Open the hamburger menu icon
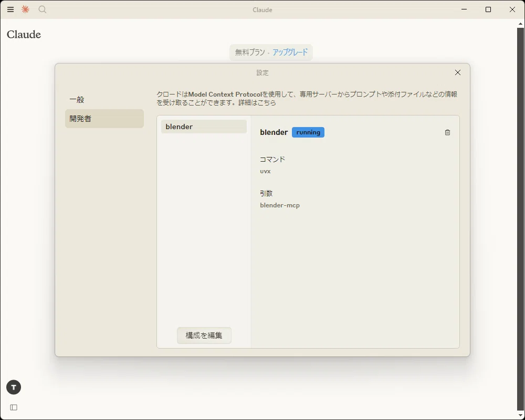 pyautogui.click(x=10, y=9)
